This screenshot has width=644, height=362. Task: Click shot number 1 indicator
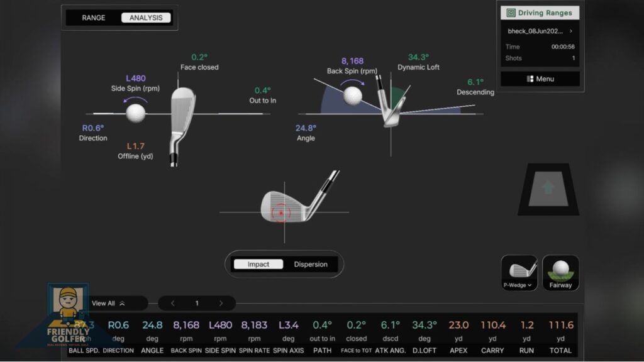[x=197, y=304]
